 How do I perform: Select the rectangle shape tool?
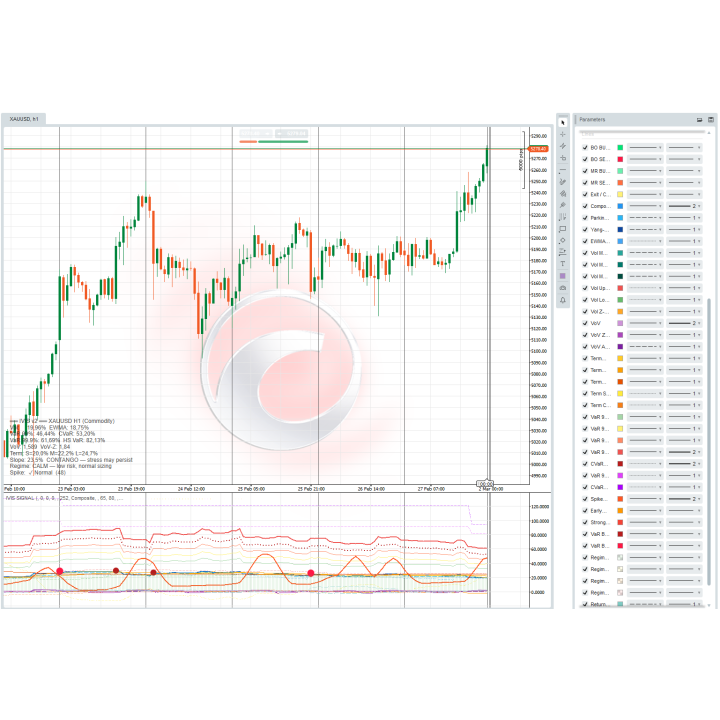point(562,229)
